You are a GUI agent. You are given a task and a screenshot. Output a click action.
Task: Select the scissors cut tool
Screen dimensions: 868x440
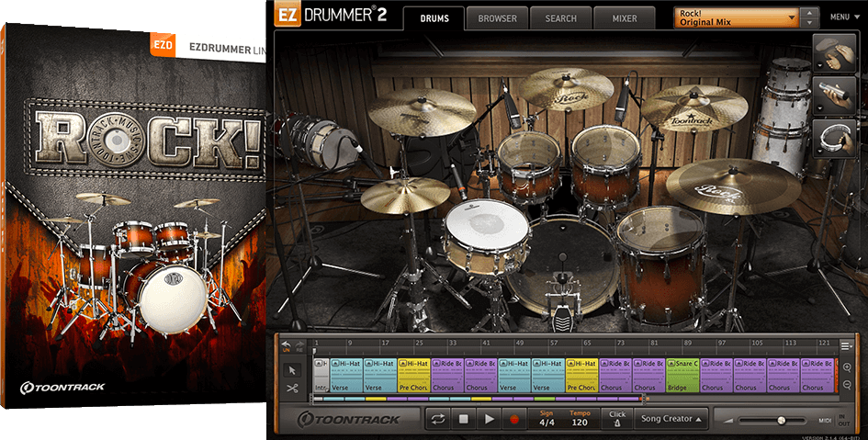[292, 389]
